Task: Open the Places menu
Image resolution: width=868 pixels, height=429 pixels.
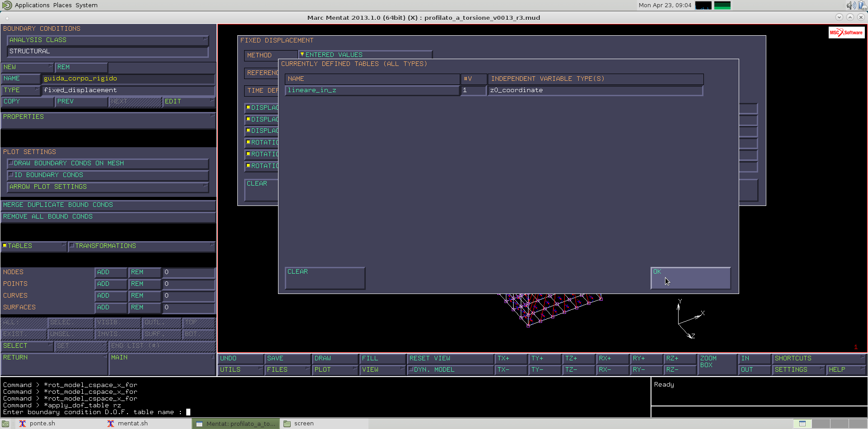Action: pyautogui.click(x=62, y=5)
